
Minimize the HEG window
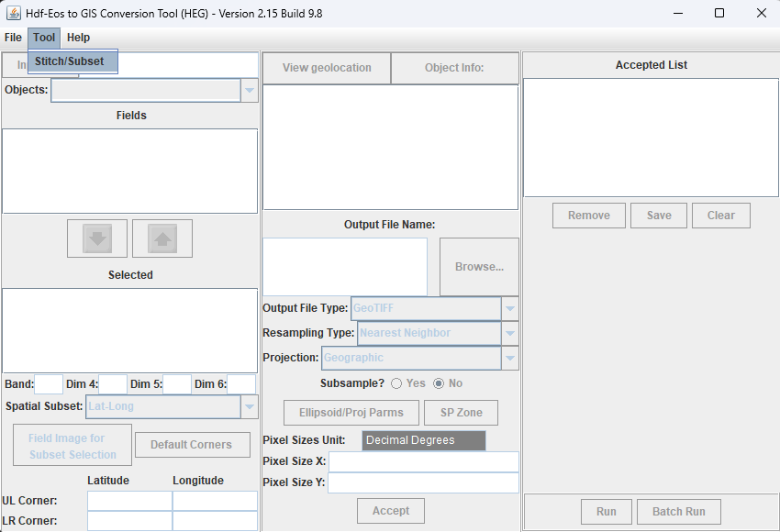[x=677, y=13]
